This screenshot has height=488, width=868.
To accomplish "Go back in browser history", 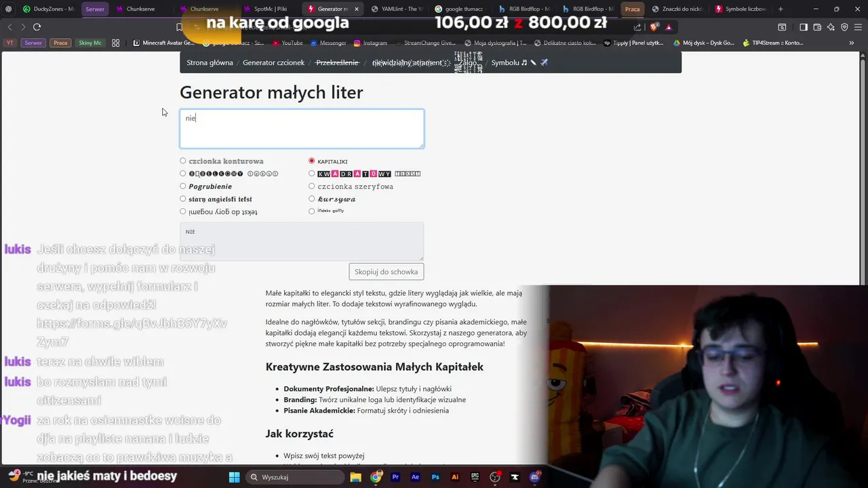I will click(x=9, y=27).
